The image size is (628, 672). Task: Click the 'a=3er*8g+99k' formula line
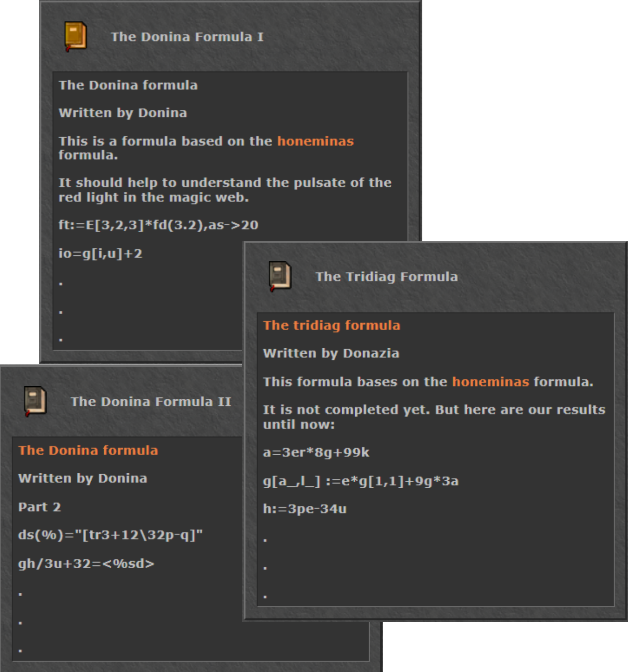(316, 452)
